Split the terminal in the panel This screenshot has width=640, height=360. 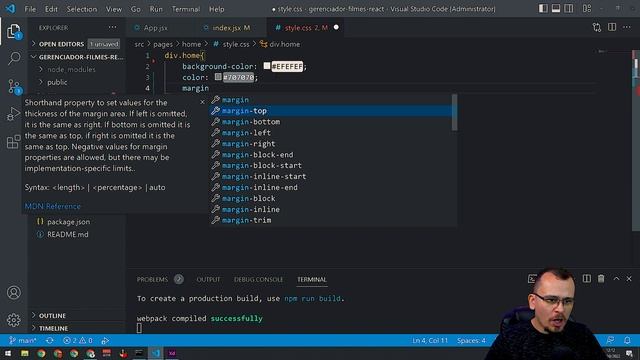pyautogui.click(x=587, y=278)
